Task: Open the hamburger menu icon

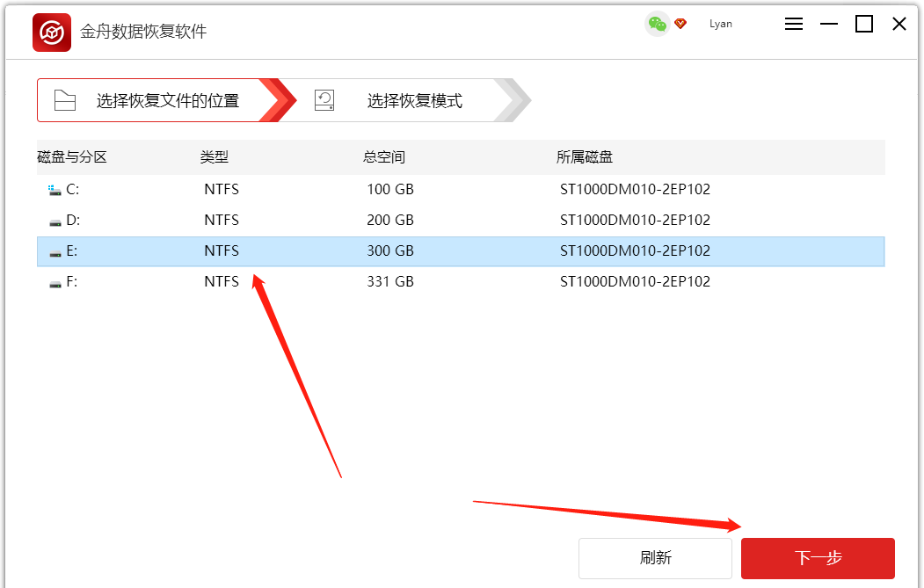Action: click(794, 24)
